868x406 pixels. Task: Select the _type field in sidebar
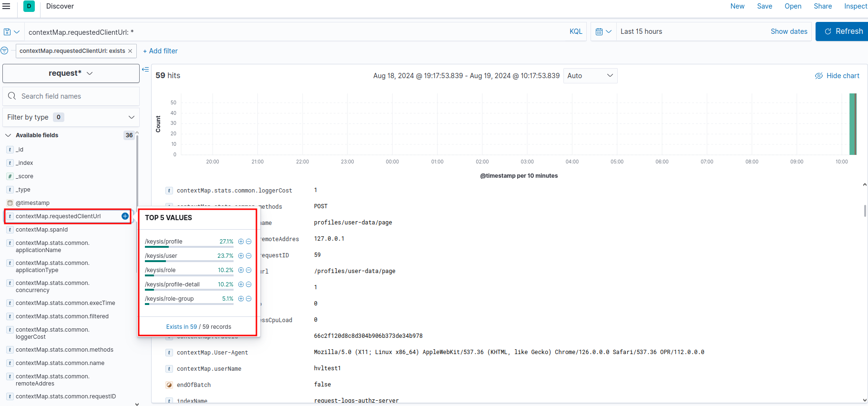(x=23, y=190)
